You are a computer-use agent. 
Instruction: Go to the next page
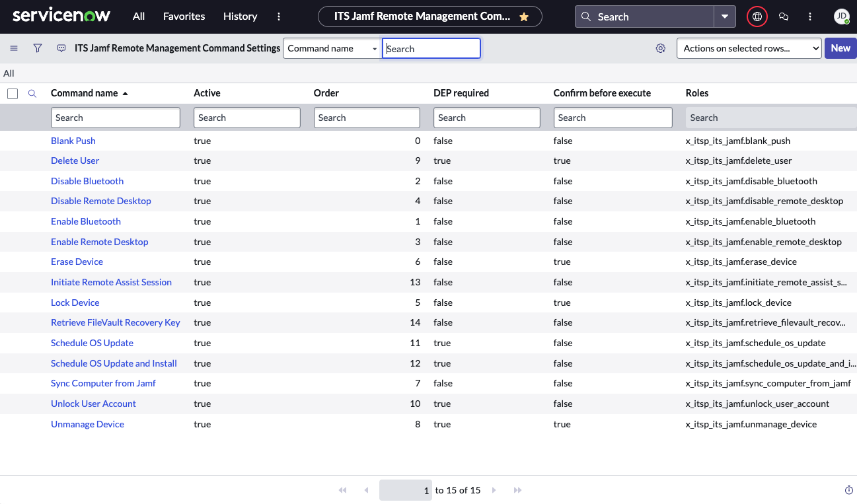(x=494, y=490)
